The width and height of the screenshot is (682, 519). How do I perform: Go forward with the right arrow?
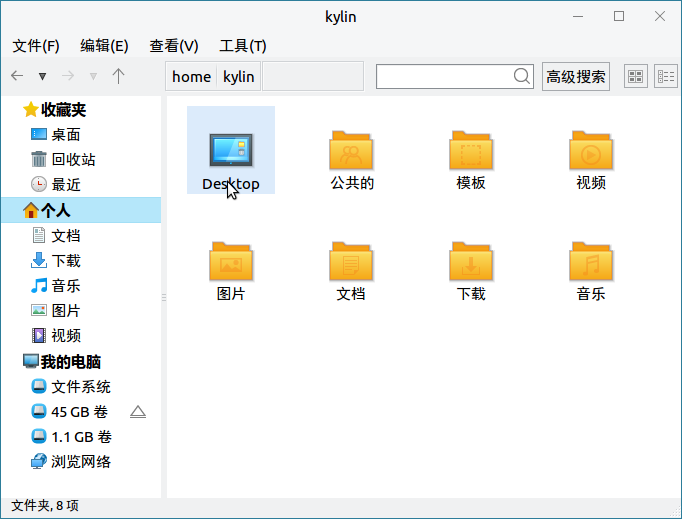point(68,76)
